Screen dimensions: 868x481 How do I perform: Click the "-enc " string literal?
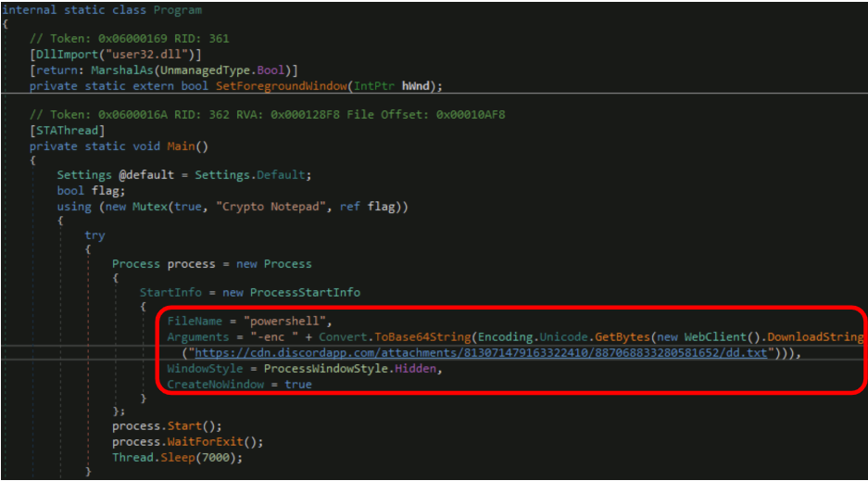[x=274, y=337]
